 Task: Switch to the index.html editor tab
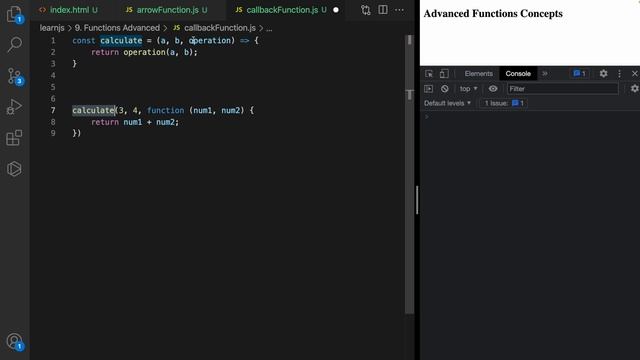[x=69, y=10]
